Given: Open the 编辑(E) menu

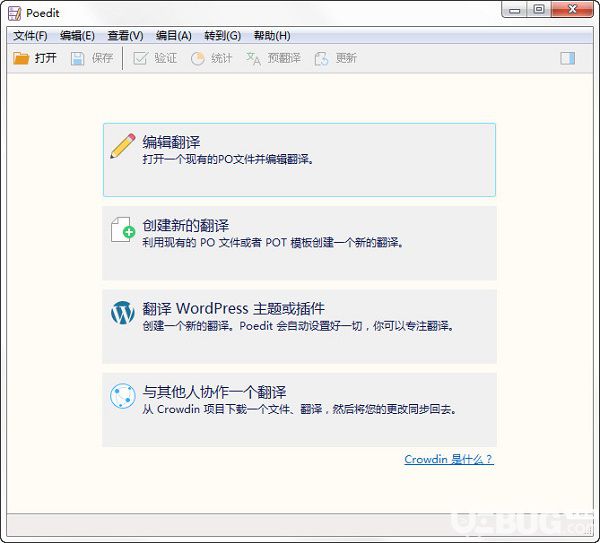Looking at the screenshot, I should (77, 36).
